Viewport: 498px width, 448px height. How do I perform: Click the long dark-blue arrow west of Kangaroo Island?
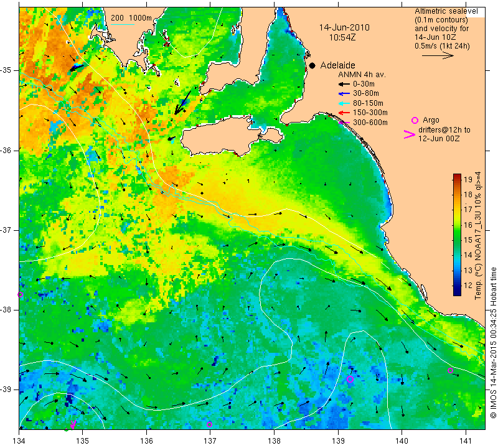click(182, 103)
